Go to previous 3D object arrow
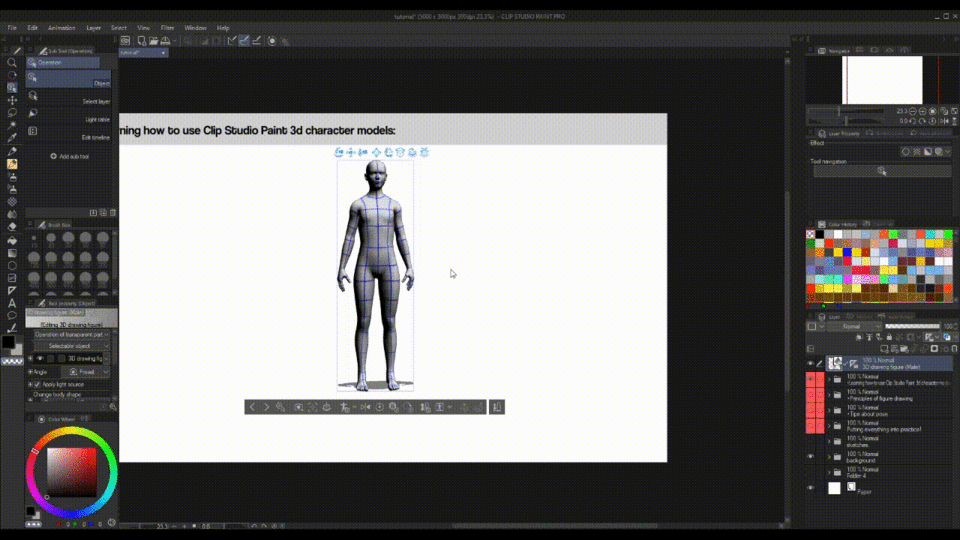 coord(252,407)
